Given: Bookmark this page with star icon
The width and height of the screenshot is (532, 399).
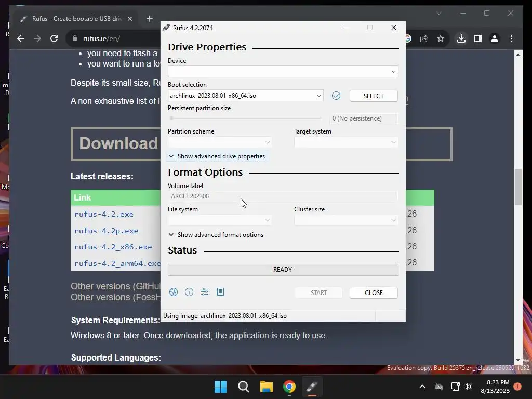Looking at the screenshot, I should tap(441, 38).
